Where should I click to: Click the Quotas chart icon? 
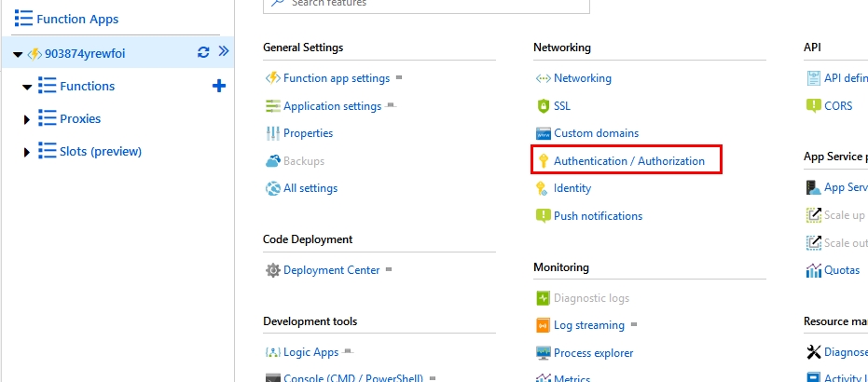point(813,270)
